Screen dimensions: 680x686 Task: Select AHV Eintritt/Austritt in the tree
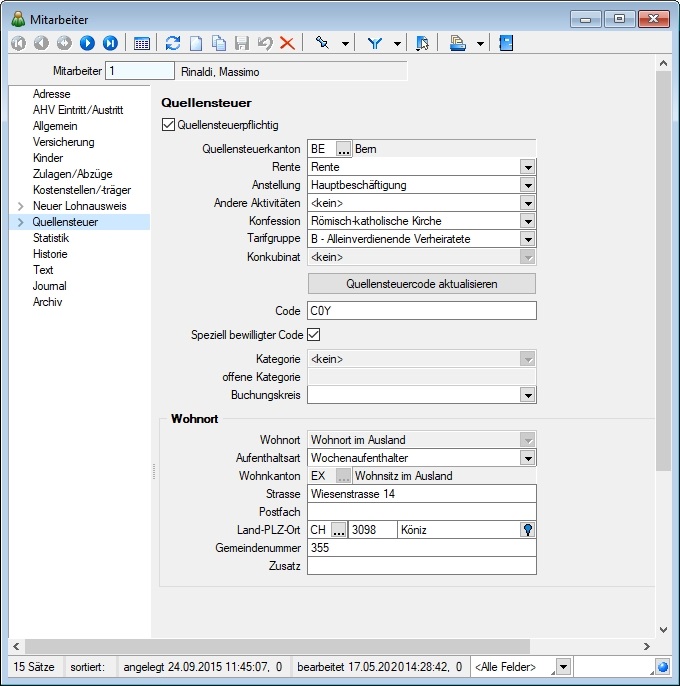[78, 110]
